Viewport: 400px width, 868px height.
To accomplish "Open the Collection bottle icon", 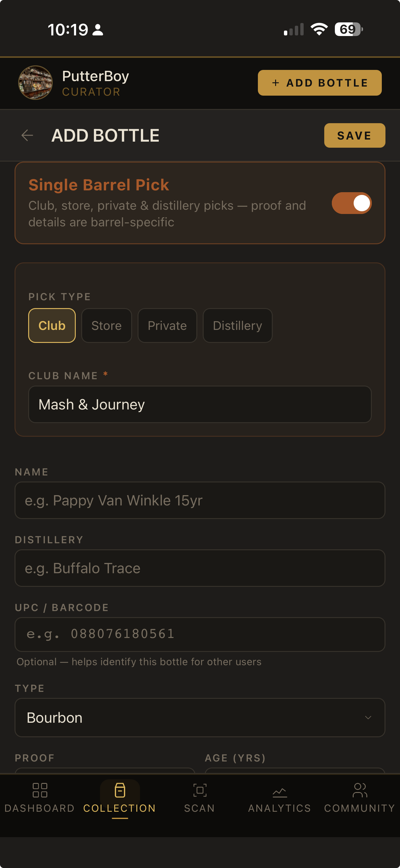I will pyautogui.click(x=120, y=790).
